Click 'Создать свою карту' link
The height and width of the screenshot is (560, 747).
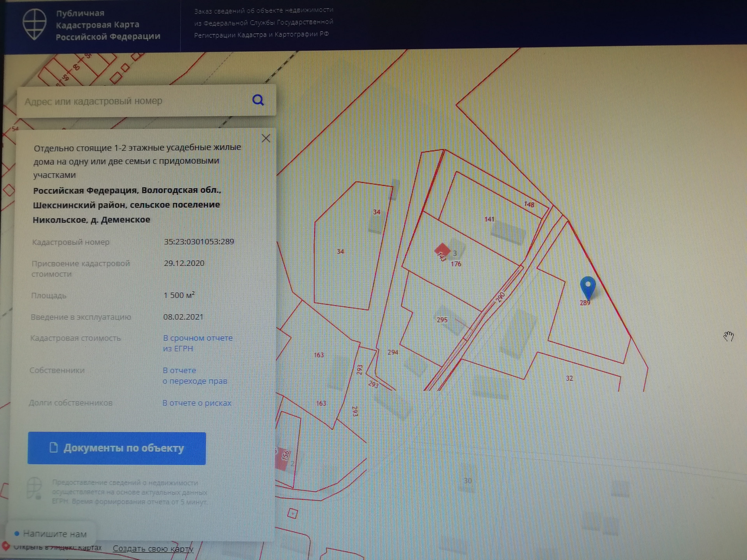tap(153, 549)
